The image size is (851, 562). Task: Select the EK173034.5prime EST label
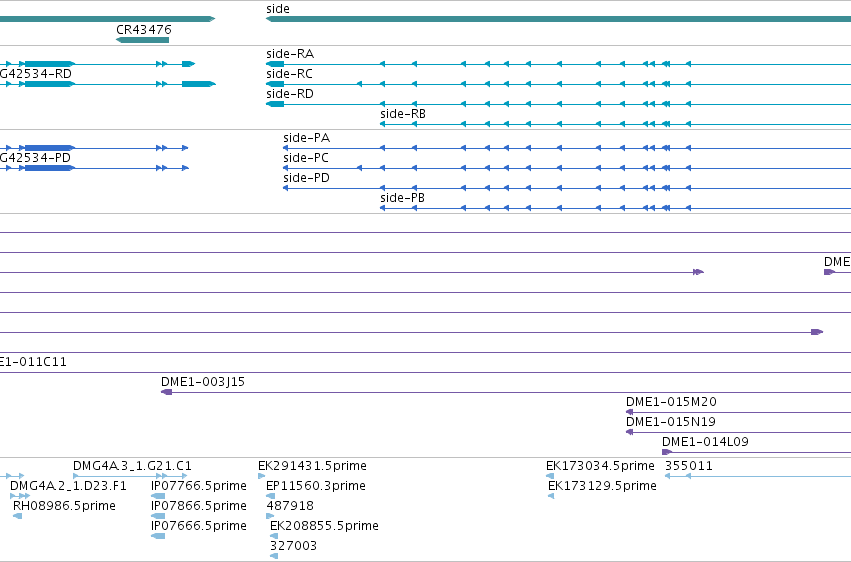(600, 466)
